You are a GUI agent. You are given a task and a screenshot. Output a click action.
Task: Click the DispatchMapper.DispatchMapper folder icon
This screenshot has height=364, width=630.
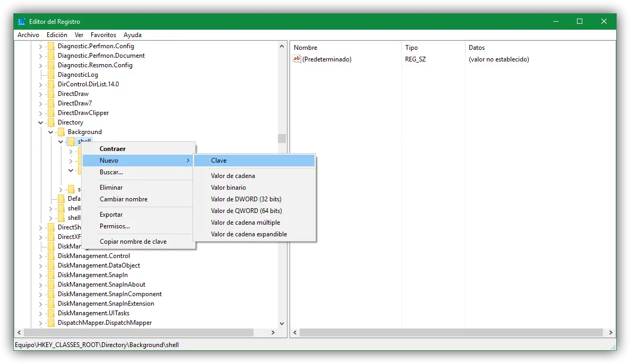51,323
